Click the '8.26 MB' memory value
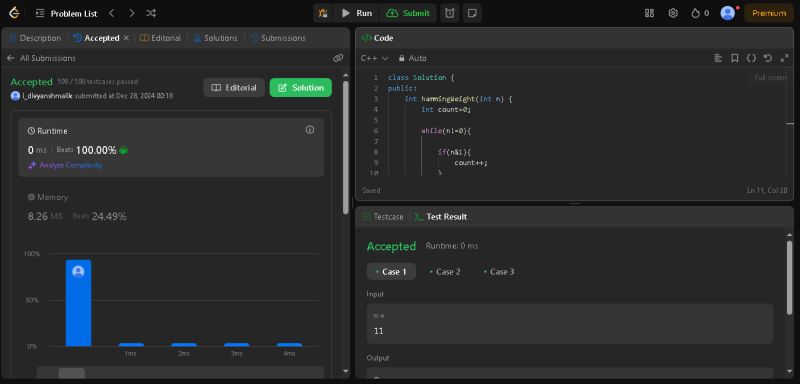Image resolution: width=800 pixels, height=384 pixels. 45,216
